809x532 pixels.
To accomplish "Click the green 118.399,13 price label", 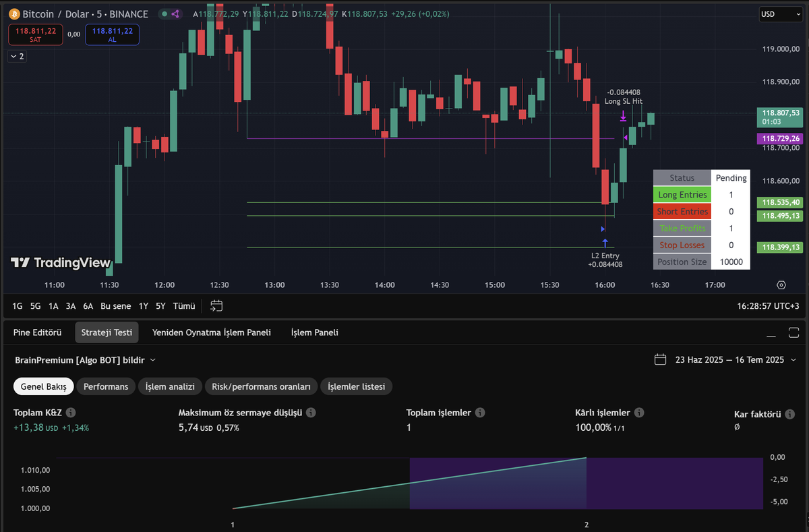I will pyautogui.click(x=779, y=247).
